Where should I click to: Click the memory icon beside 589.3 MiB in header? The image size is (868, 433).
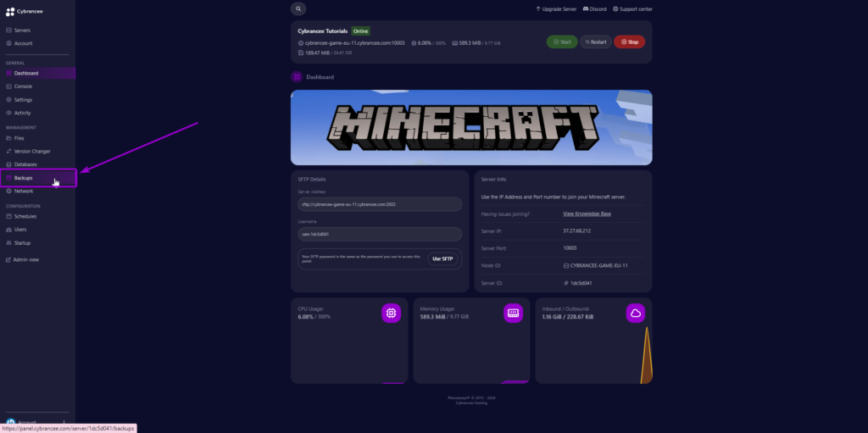[x=454, y=42]
